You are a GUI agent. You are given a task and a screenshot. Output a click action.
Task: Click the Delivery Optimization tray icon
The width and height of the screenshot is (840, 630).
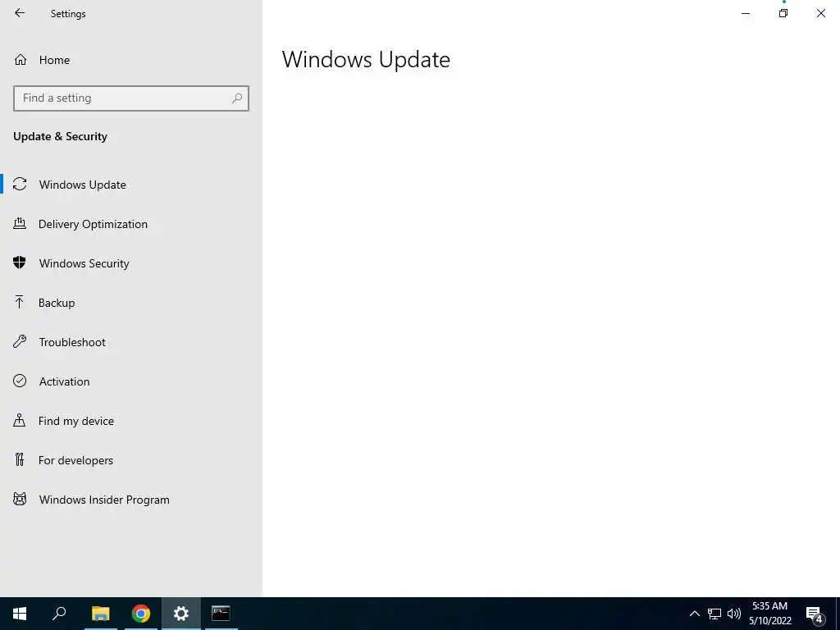(x=20, y=223)
